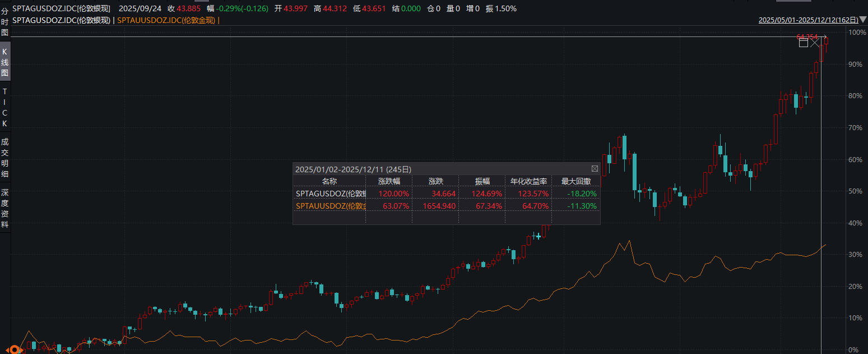Switch to the 分时图 tab
Image resolution: width=868 pixels, height=354 pixels.
5,22
